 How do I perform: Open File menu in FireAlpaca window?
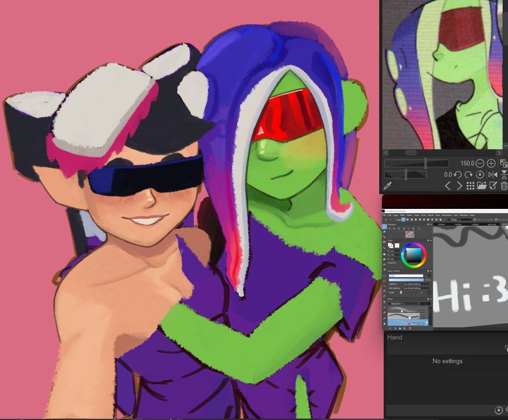click(384, 215)
